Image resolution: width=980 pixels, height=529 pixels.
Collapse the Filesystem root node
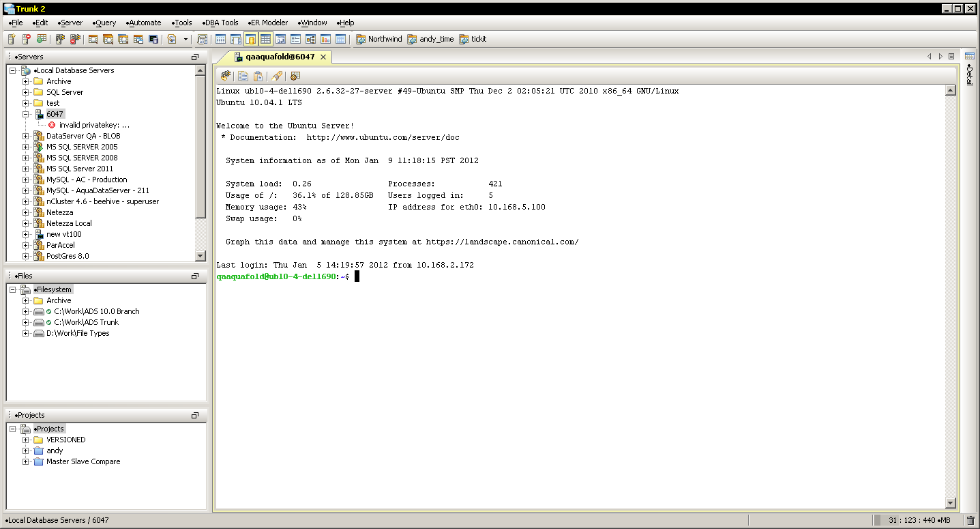click(13, 289)
